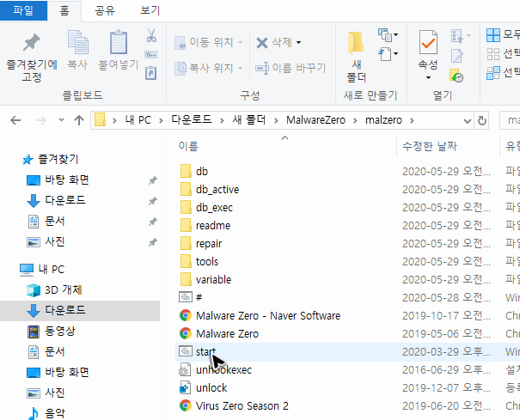Click the Up one level arrow
Image resolution: width=520 pixels, height=420 pixels.
[x=79, y=120]
